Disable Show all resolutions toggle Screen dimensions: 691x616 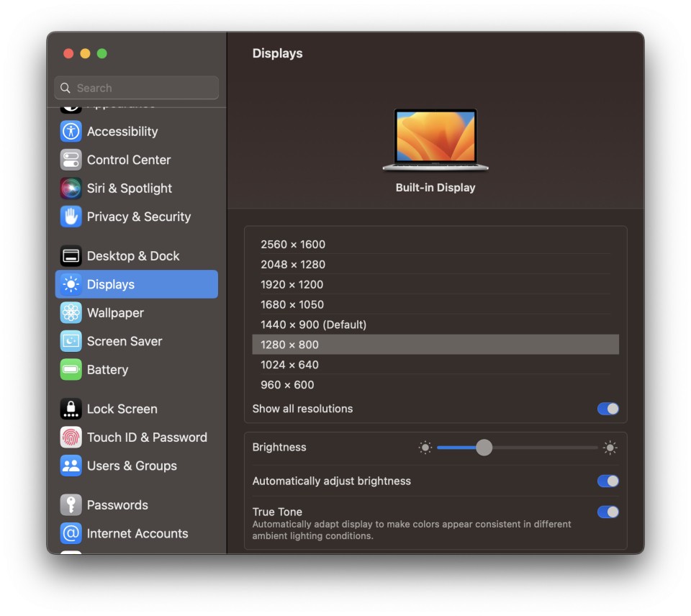pos(608,409)
